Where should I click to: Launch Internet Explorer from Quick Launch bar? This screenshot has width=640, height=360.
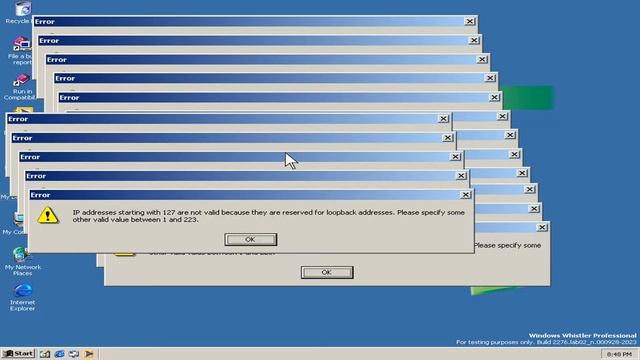(x=60, y=354)
